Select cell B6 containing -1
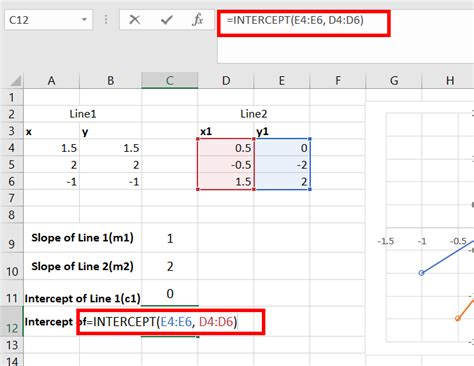 111,181
